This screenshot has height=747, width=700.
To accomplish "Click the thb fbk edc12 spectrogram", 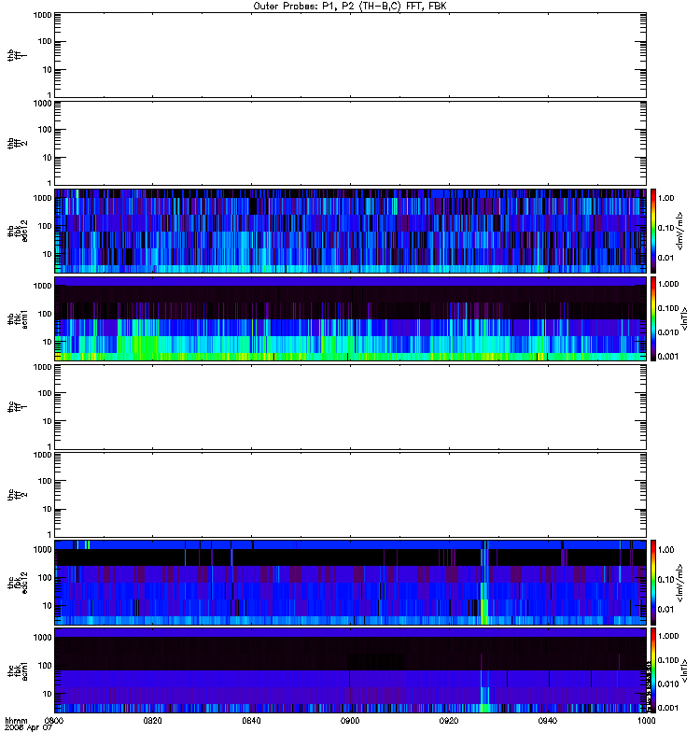I will [x=350, y=231].
